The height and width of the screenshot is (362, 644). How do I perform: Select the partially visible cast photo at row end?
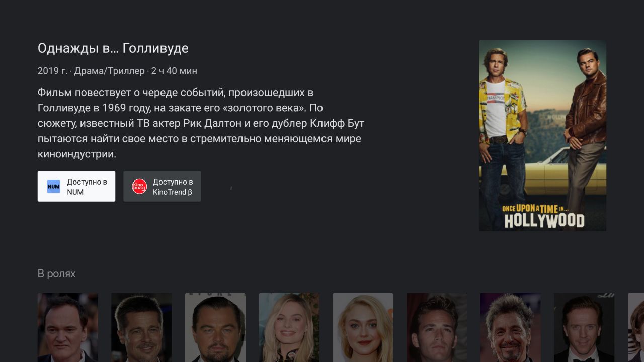636,327
